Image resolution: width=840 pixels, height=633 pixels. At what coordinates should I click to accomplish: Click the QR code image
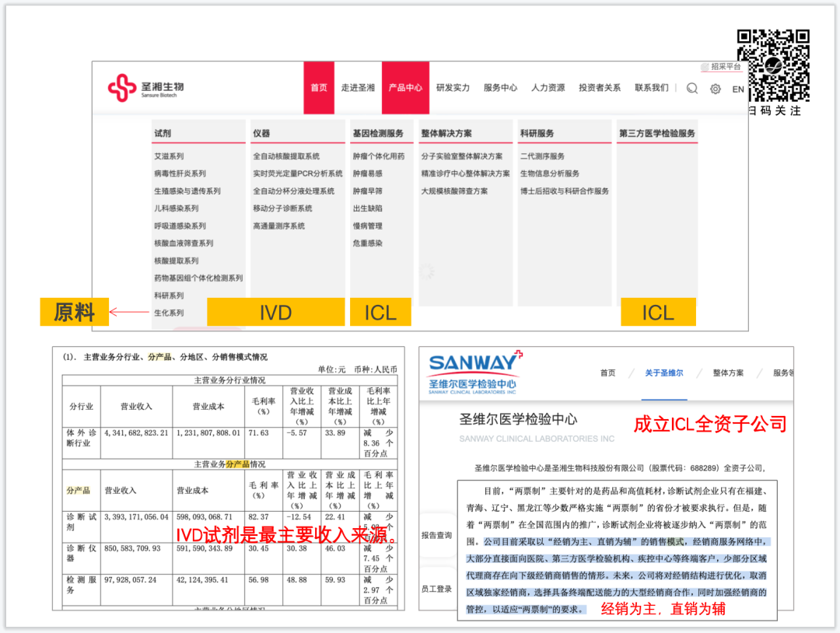click(x=773, y=65)
